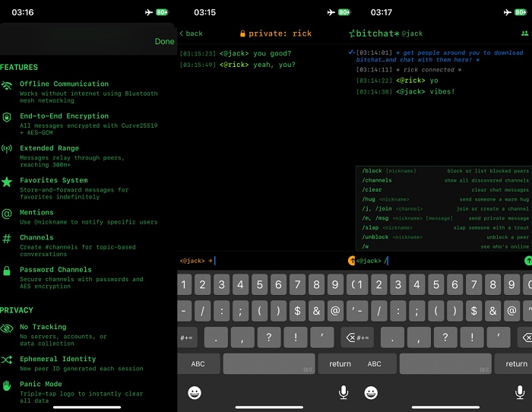
Task: Tap the Extended Range antenna icon
Action: pos(7,149)
